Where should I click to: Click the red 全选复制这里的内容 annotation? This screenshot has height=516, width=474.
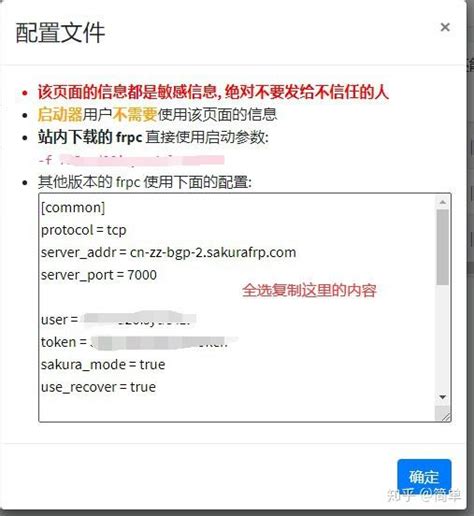click(x=309, y=290)
